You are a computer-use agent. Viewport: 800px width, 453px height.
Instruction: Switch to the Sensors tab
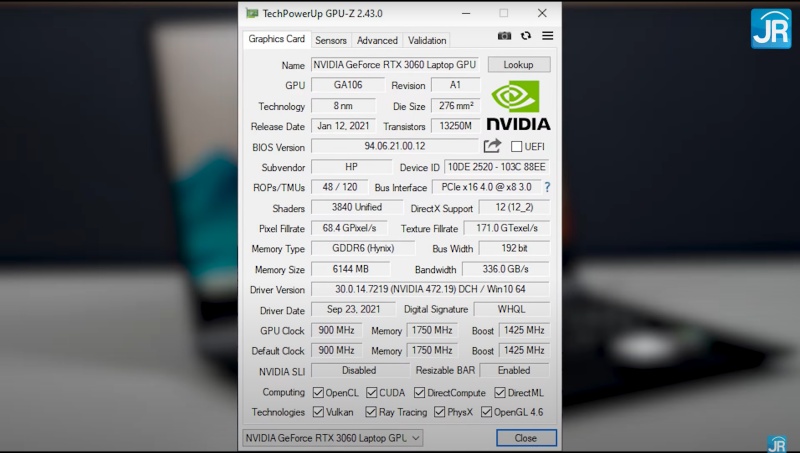(x=331, y=40)
